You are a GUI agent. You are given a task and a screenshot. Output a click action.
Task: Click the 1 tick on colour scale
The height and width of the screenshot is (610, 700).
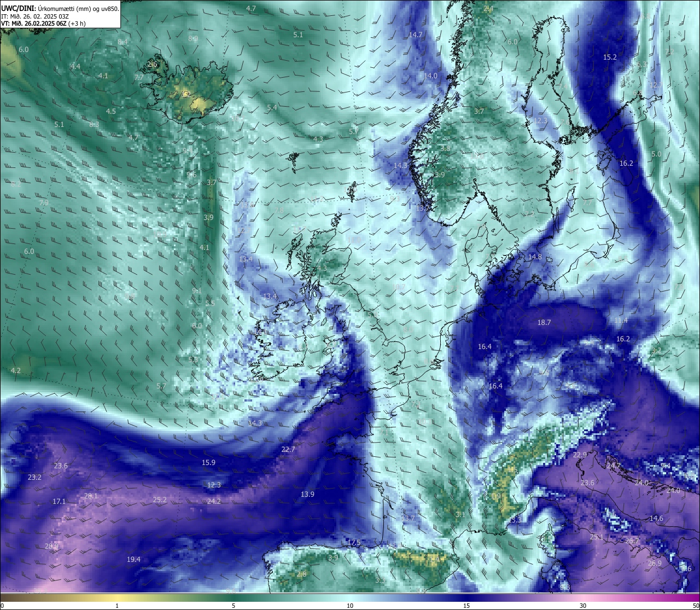coord(117,606)
